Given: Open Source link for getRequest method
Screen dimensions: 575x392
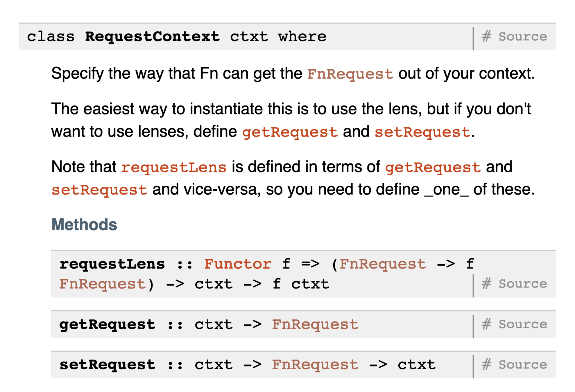Looking at the screenshot, I should 522,324.
